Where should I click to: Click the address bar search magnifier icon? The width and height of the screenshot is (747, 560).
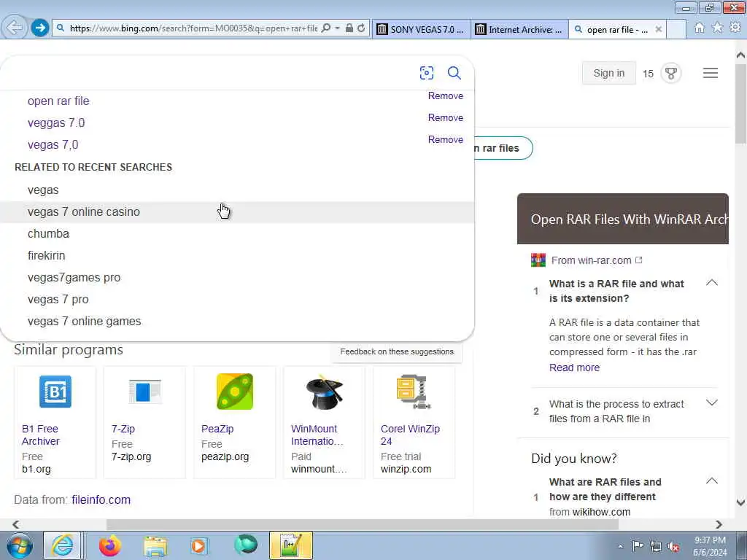click(326, 28)
